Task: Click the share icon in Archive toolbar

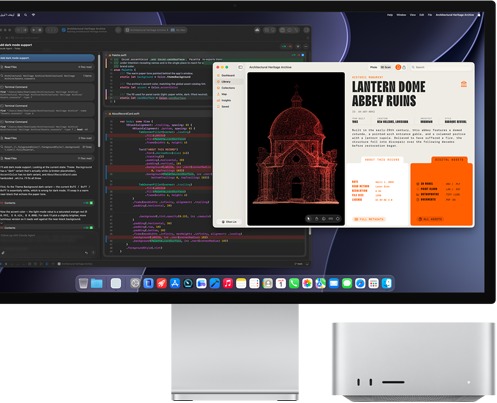Action: tap(404, 67)
